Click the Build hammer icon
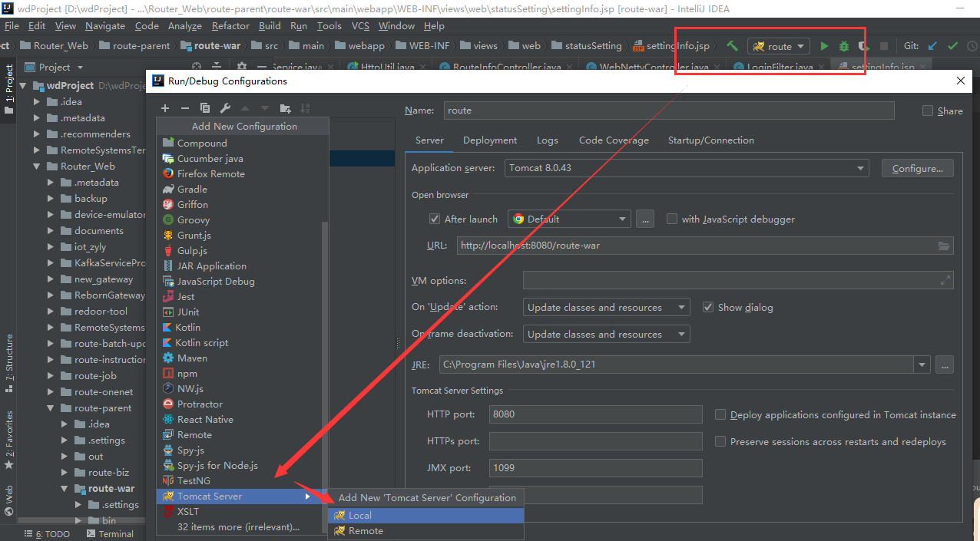 click(x=732, y=46)
